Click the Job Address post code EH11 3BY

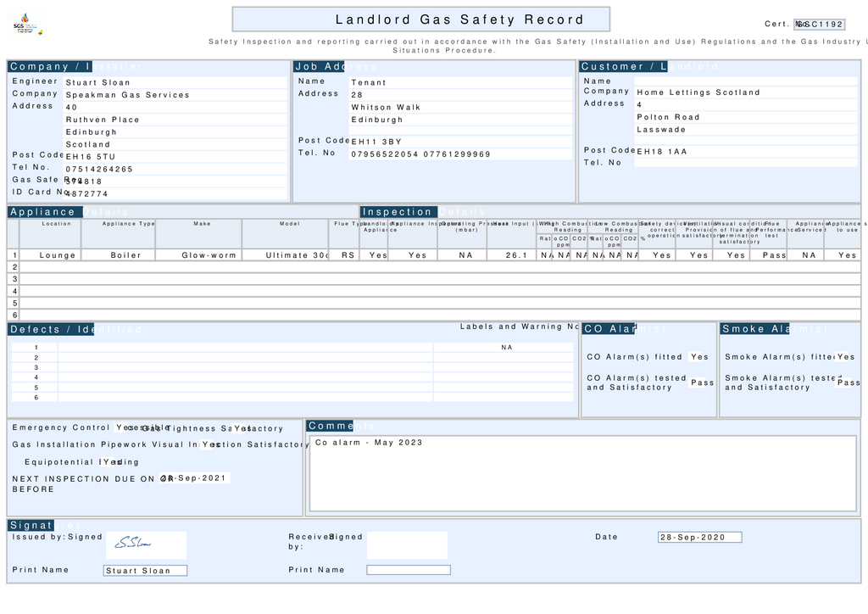(x=461, y=142)
